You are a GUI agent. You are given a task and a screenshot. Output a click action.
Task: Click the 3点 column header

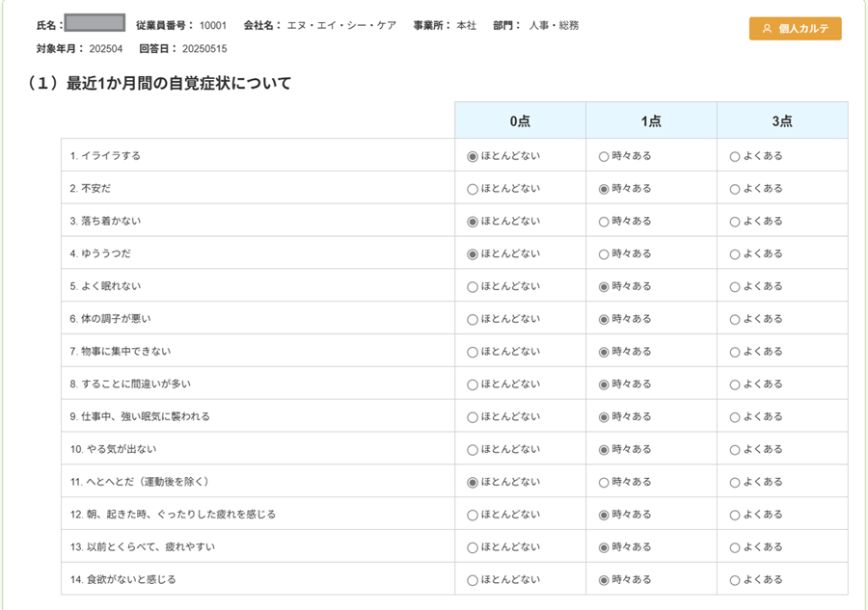pos(782,121)
